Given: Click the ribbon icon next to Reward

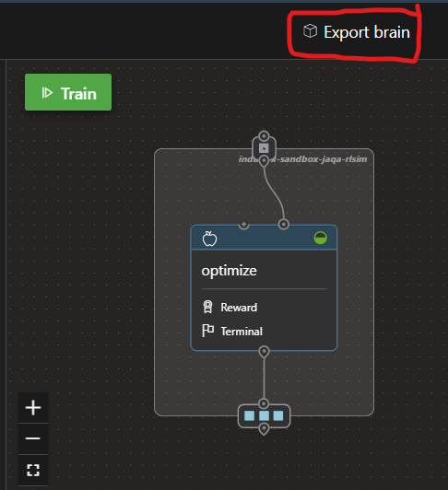Looking at the screenshot, I should click(x=207, y=307).
